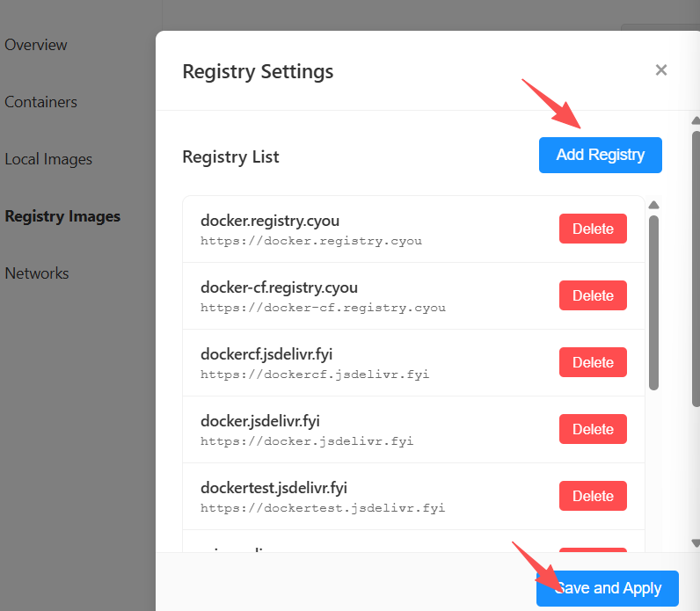
Task: Click the registry list scroll-up arrow
Action: [653, 206]
